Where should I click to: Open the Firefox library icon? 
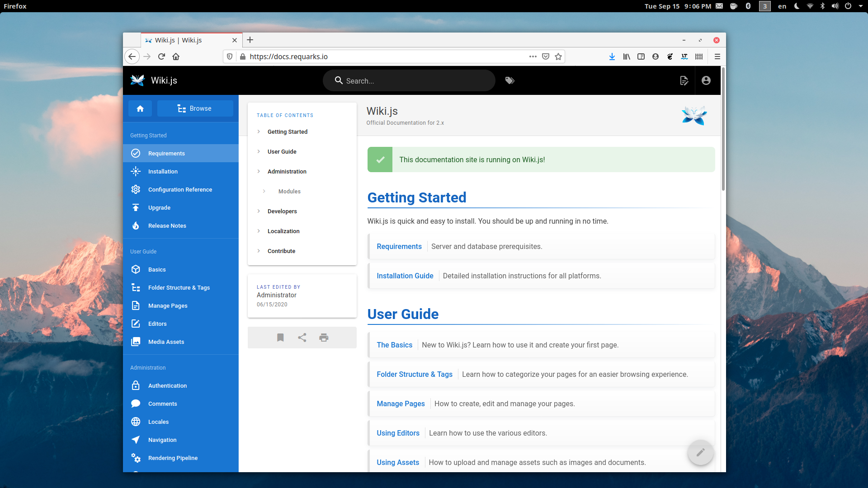point(626,56)
